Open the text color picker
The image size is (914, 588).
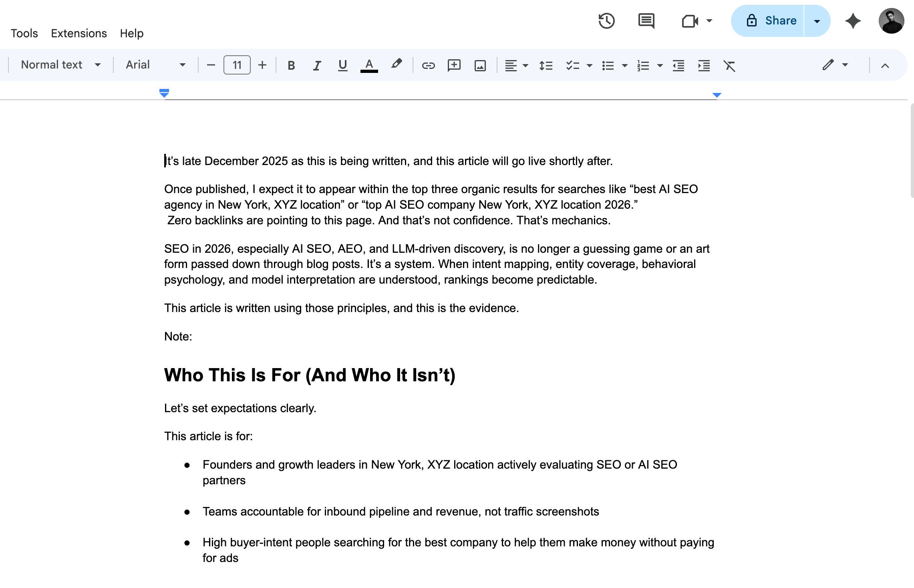(369, 65)
